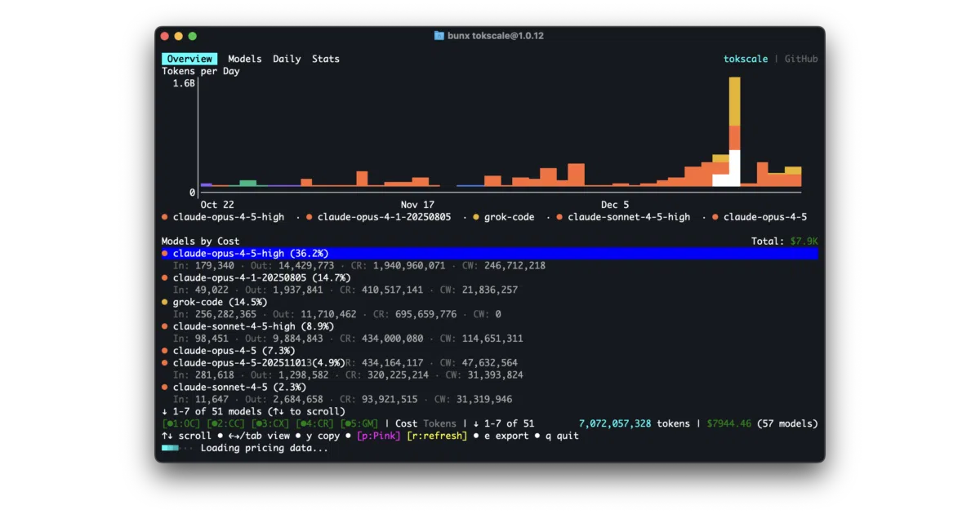Open the GitHub link
980x514 pixels.
click(x=801, y=59)
